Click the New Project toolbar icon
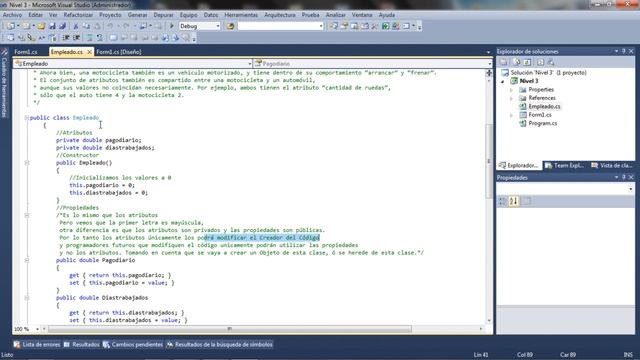The height and width of the screenshot is (360, 640). (x=11, y=26)
